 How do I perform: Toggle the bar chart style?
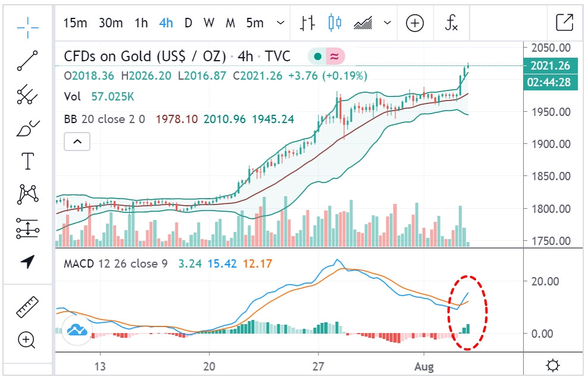pos(307,23)
